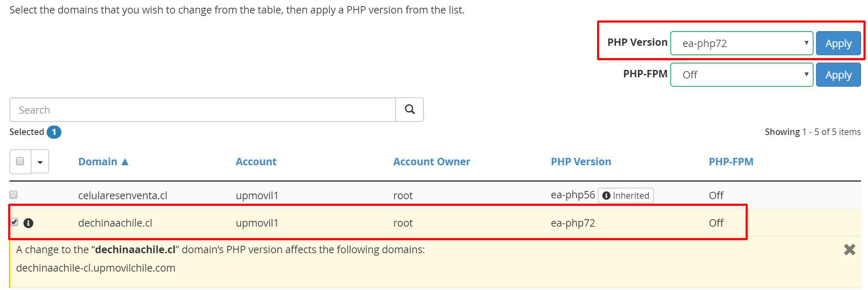The width and height of the screenshot is (868, 290).
Task: Click info icon beside dechinaachile.cl row
Action: point(28,223)
